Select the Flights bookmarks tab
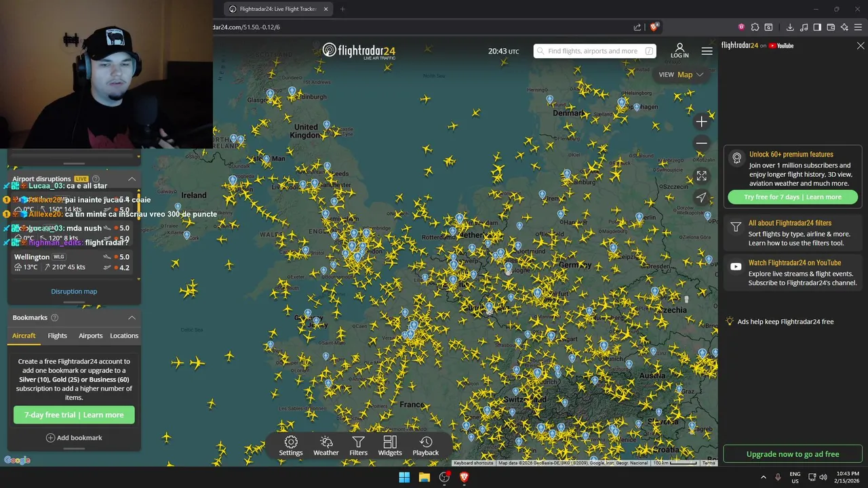This screenshot has width=868, height=488. [58, 335]
